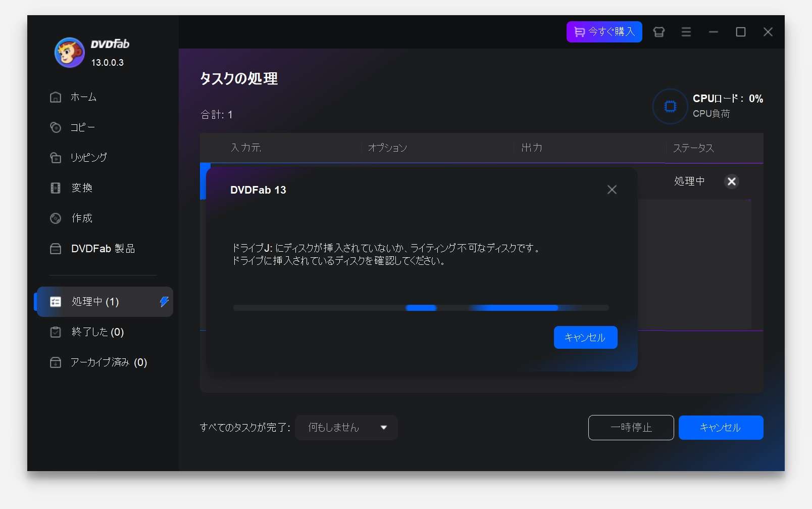Click the box icon beside DVDFab 製品
Screen dimensions: 812x509
point(56,249)
